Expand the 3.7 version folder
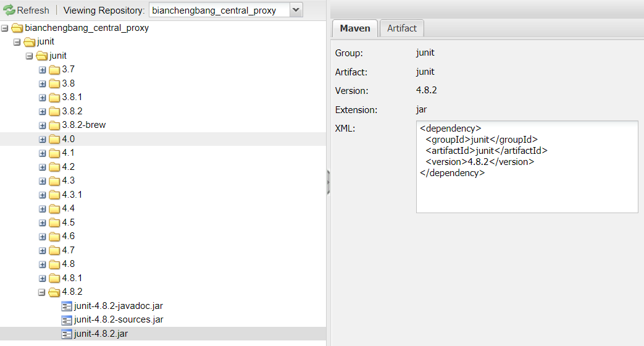Viewport: 644px width, 346px height. pos(42,70)
